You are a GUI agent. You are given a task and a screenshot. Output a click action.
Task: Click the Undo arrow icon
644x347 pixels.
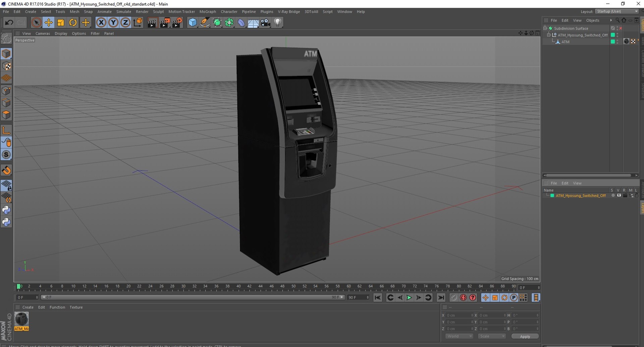point(9,22)
